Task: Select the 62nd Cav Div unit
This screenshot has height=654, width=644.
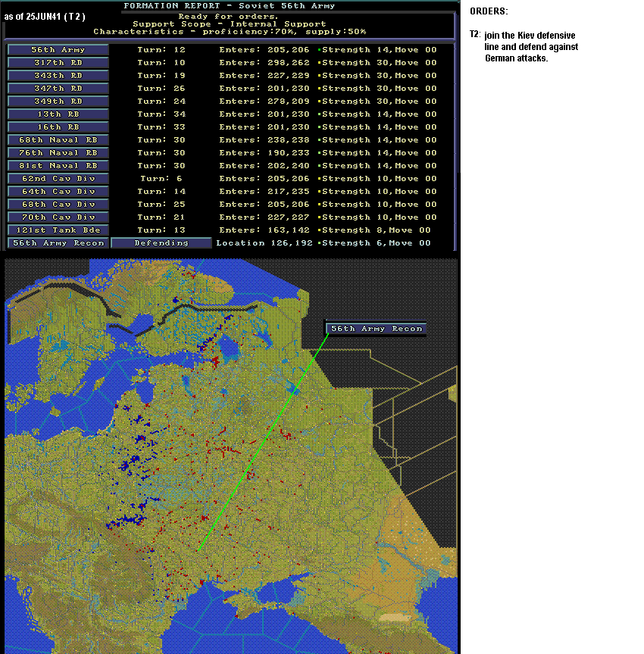Action: [x=58, y=179]
